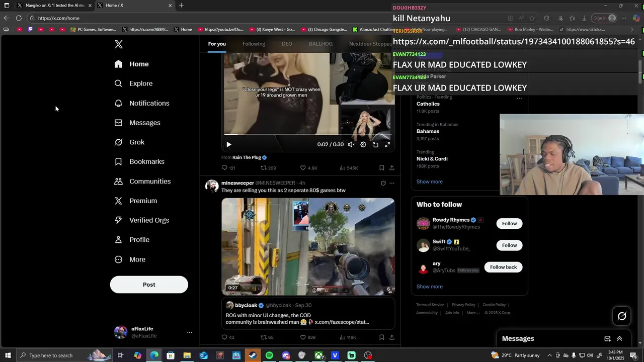644x362 pixels.
Task: Open options for Catholics trend
Action: pos(519,98)
